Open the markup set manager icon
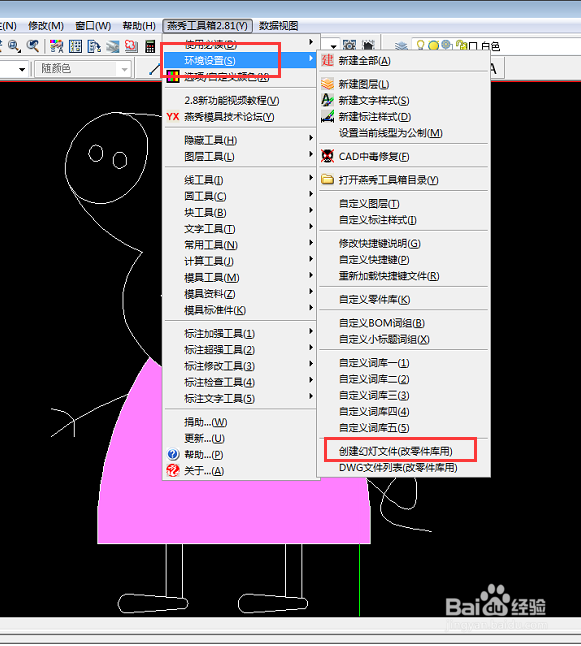 pos(131,46)
